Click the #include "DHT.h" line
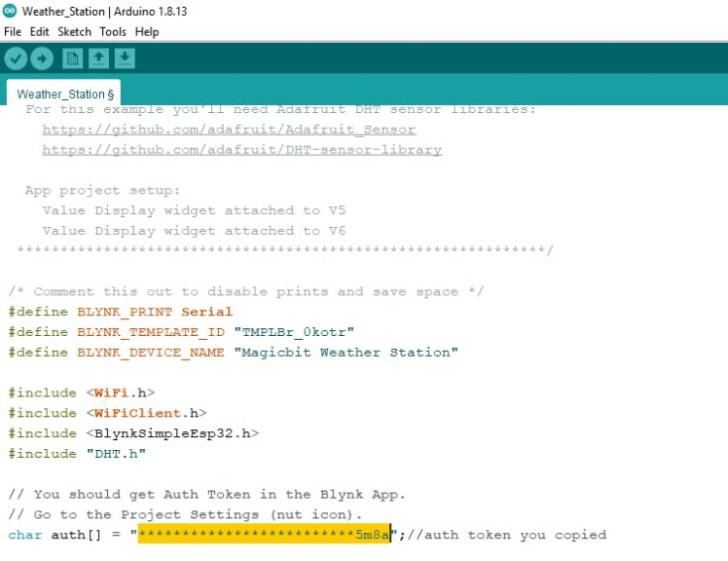Image resolution: width=728 pixels, height=561 pixels. point(77,453)
